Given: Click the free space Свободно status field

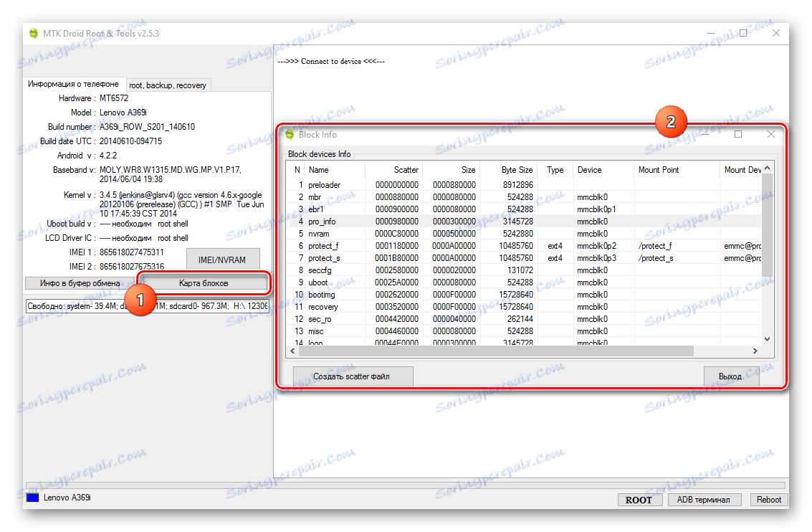Looking at the screenshot, I should pyautogui.click(x=148, y=306).
